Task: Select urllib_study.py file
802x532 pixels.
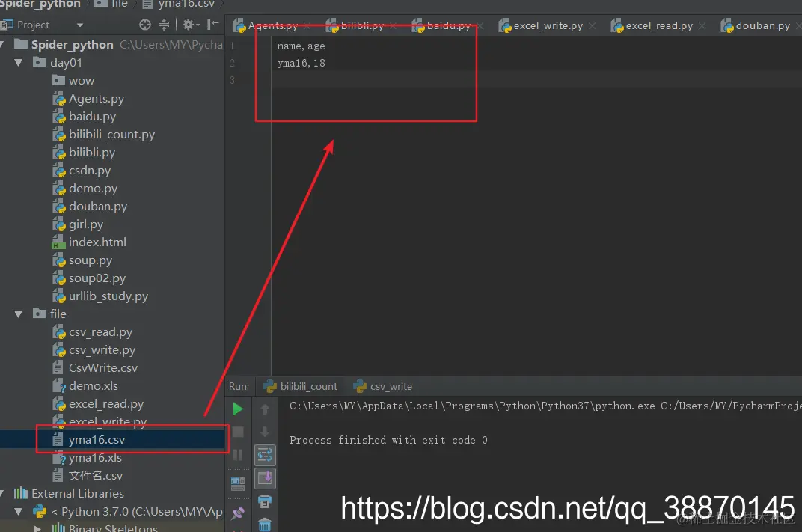Action: pyautogui.click(x=100, y=296)
